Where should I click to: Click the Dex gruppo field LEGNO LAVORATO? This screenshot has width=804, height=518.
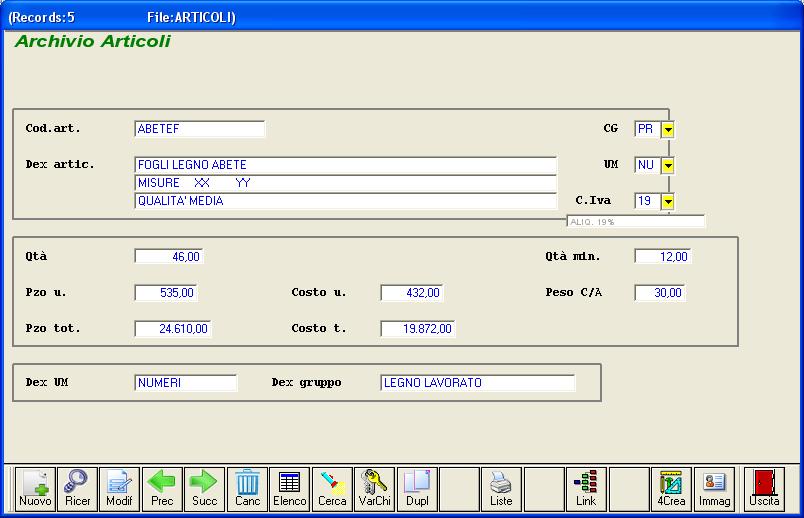pos(478,383)
